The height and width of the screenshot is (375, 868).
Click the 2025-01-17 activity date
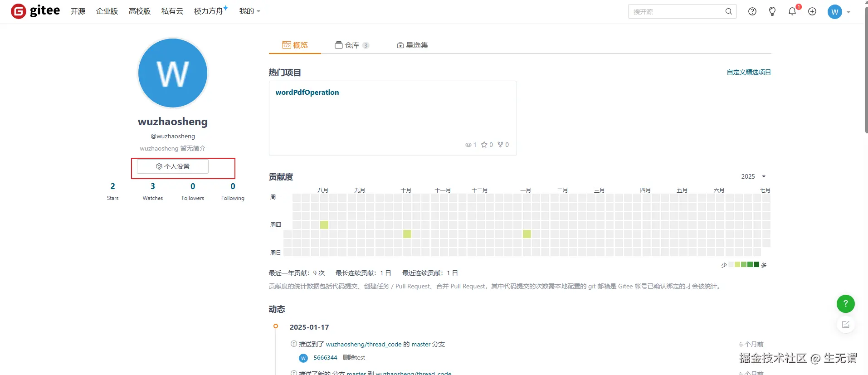tap(309, 327)
